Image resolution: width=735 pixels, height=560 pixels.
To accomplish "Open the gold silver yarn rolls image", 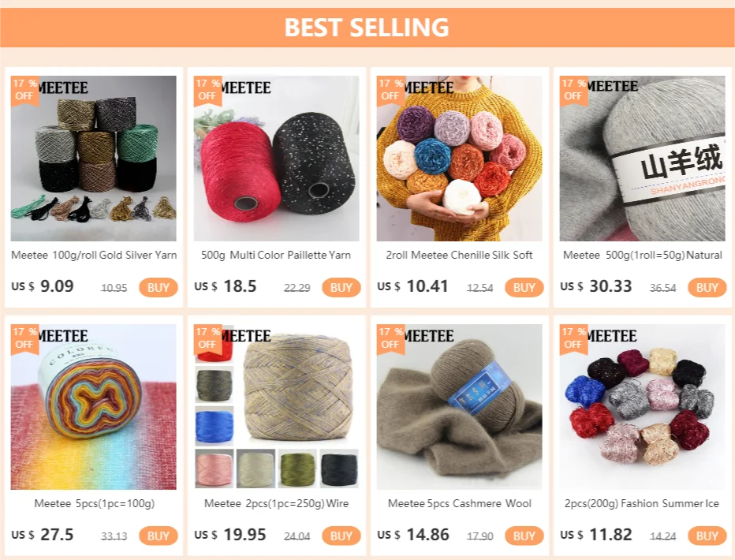I will (x=94, y=159).
